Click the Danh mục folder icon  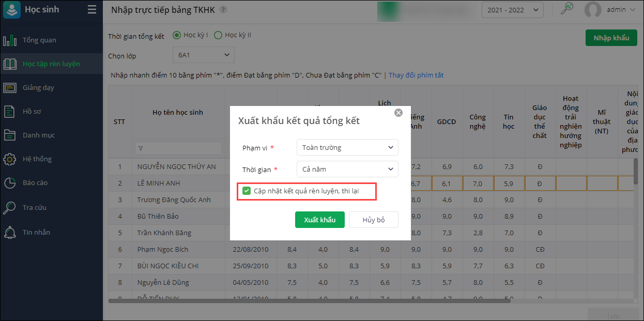pyautogui.click(x=10, y=135)
